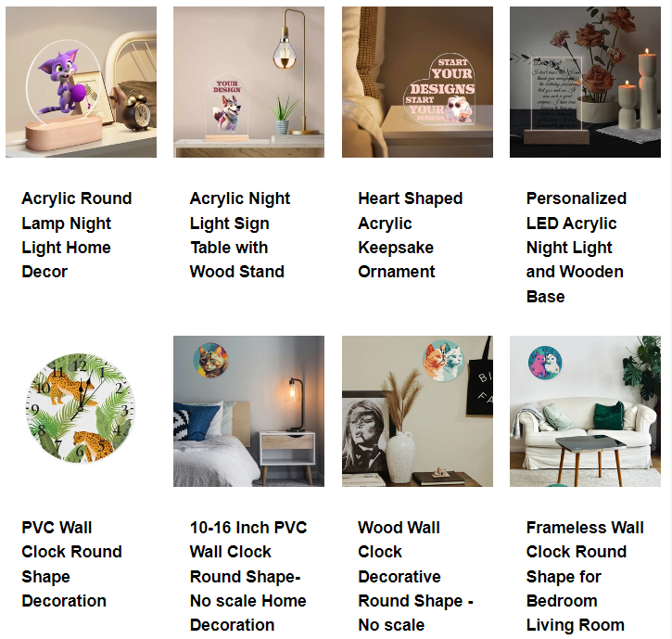Viewport: 672px width, 639px height.
Task: Click the leopard PVC wall clock image
Action: point(81,408)
